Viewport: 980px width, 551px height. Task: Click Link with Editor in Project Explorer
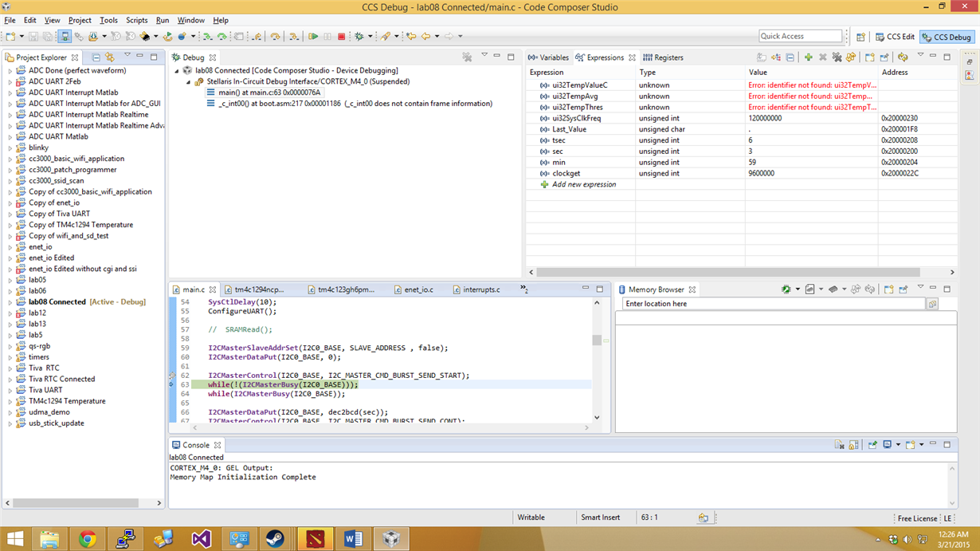(110, 57)
